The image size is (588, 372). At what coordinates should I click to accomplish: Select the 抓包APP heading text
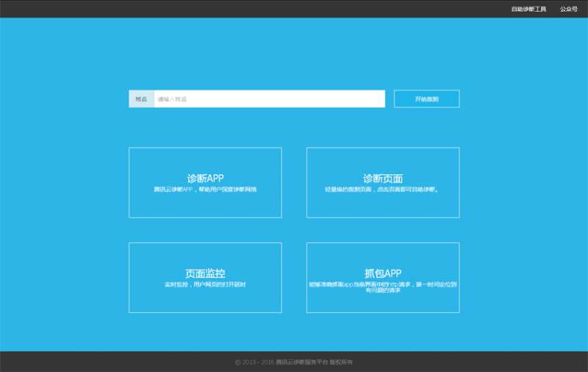[382, 273]
